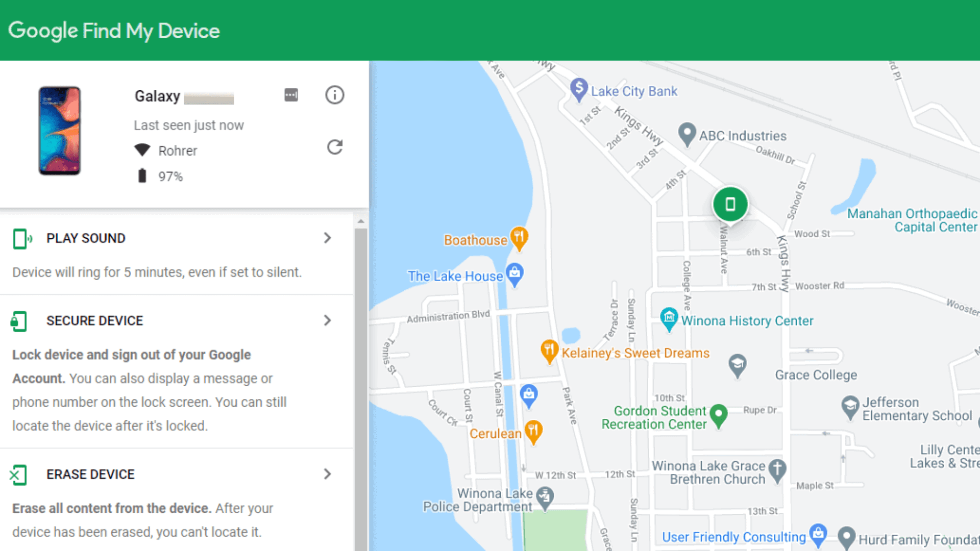Click the refresh/locate device icon
This screenshot has height=551, width=980.
(x=334, y=147)
